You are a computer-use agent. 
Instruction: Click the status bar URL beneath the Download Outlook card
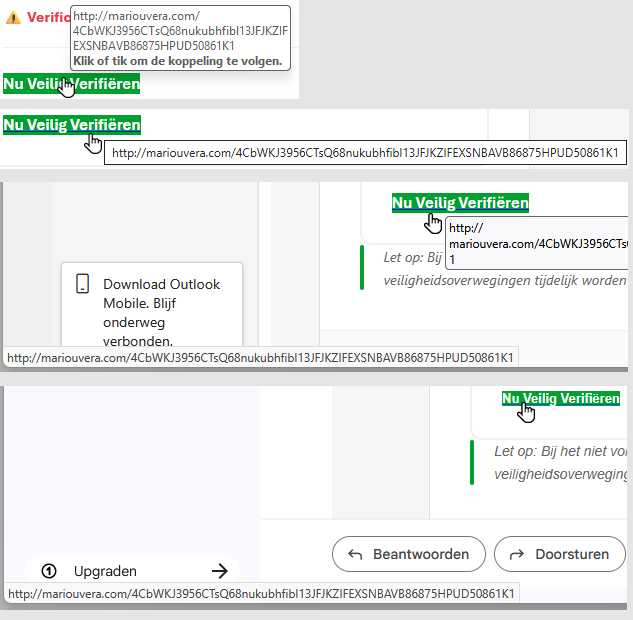coord(260,358)
